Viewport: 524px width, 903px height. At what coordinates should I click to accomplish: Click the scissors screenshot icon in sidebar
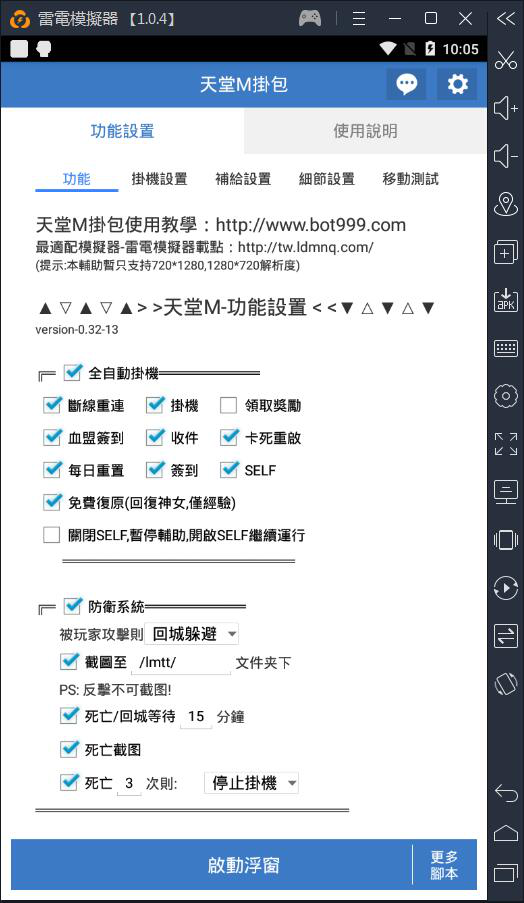506,59
